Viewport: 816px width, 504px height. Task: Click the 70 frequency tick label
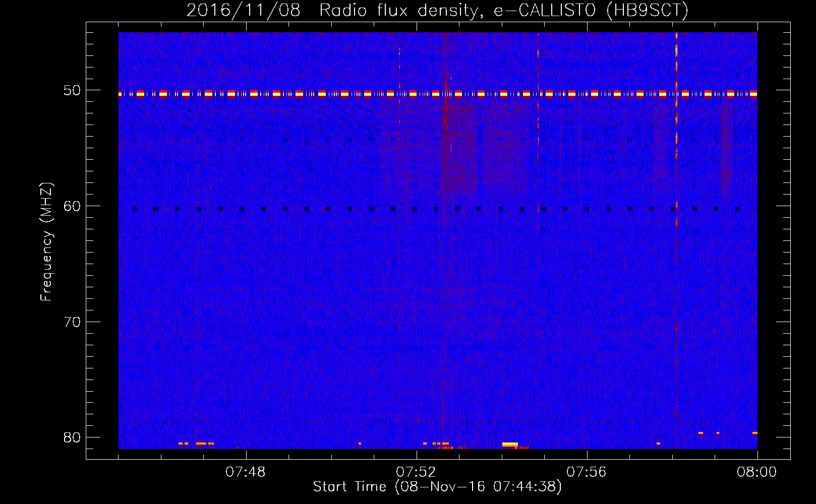click(72, 322)
